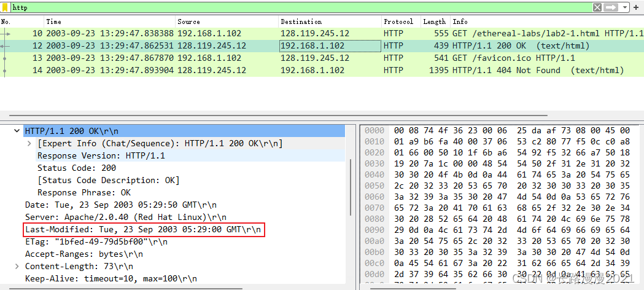This screenshot has height=290, width=644.
Task: Select Server: Apache/2.0.40 header line
Action: [126, 217]
